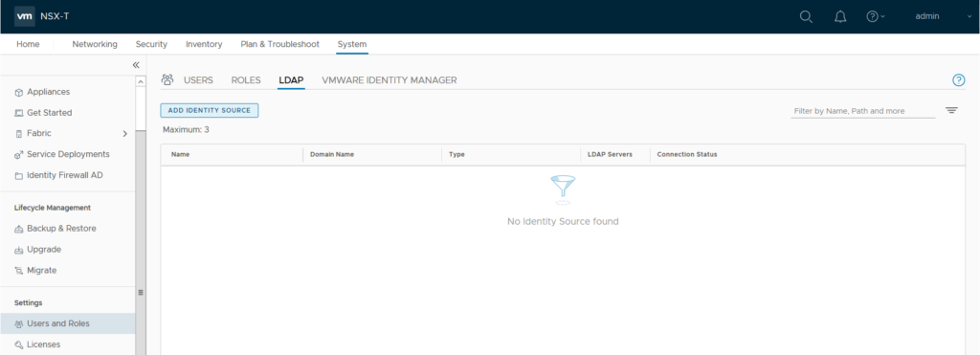Click the LDAP Servers column header
The width and height of the screenshot is (980, 355).
click(x=610, y=154)
